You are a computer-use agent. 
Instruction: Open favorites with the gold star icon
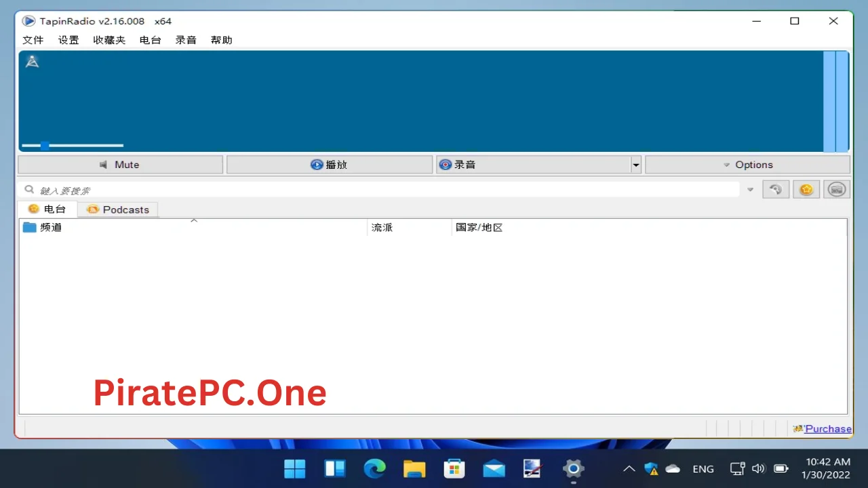point(806,190)
